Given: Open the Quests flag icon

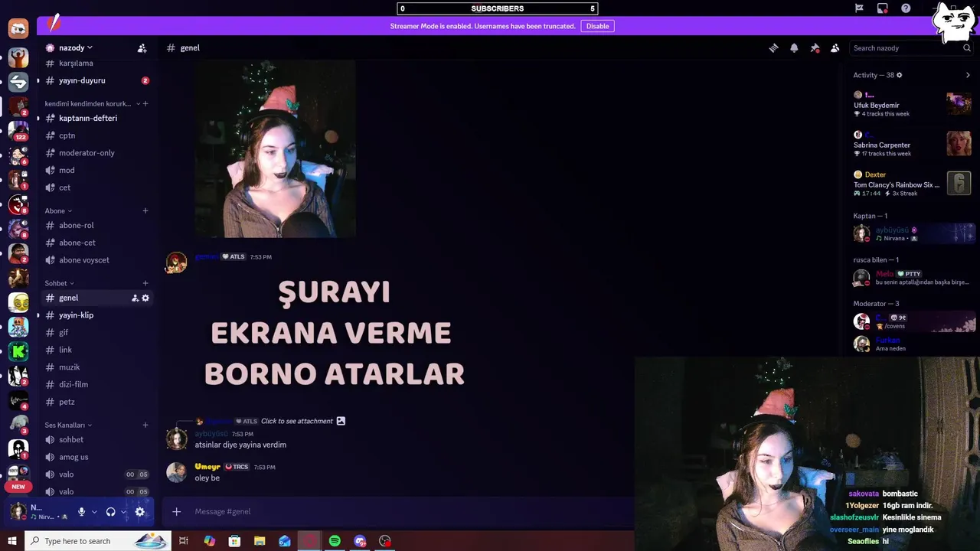Looking at the screenshot, I should [859, 8].
